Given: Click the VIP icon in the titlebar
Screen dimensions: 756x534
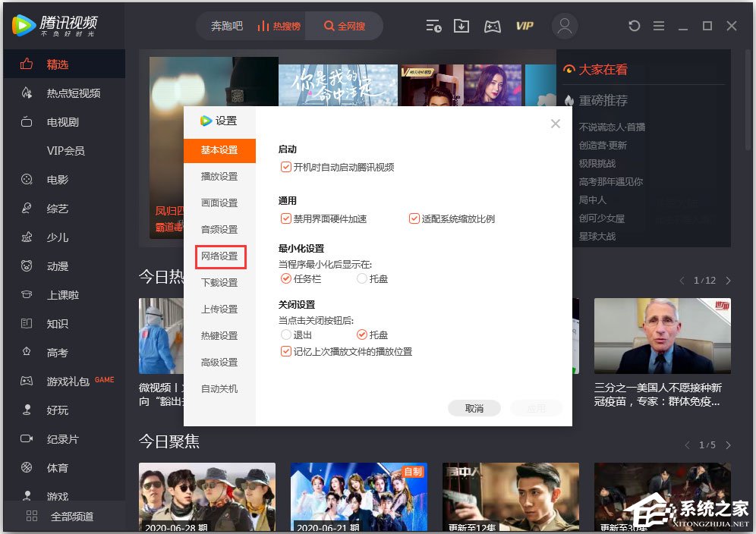Looking at the screenshot, I should (524, 25).
